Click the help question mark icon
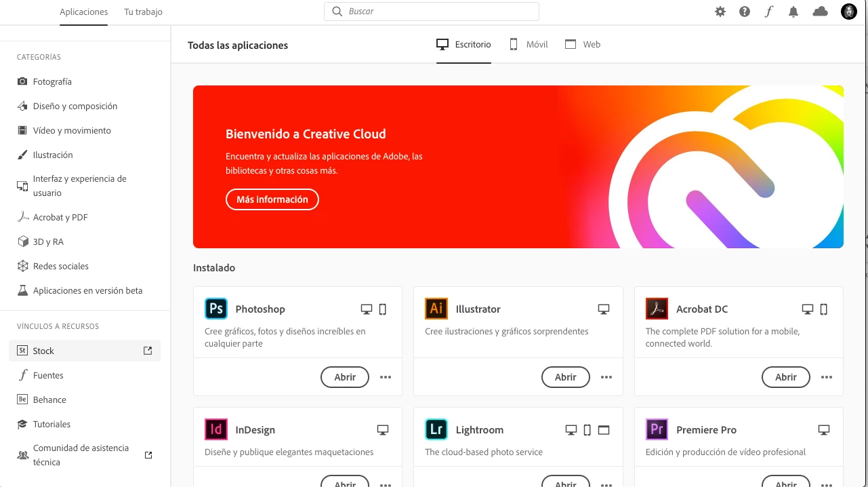 tap(745, 12)
